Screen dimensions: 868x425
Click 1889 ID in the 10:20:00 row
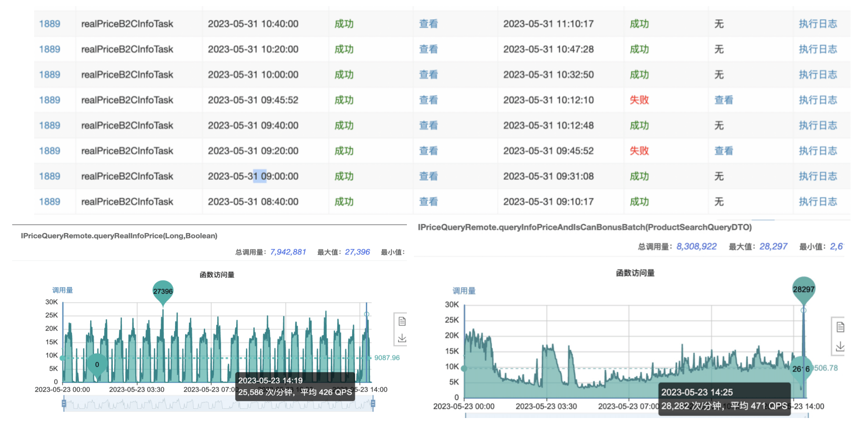tap(49, 49)
